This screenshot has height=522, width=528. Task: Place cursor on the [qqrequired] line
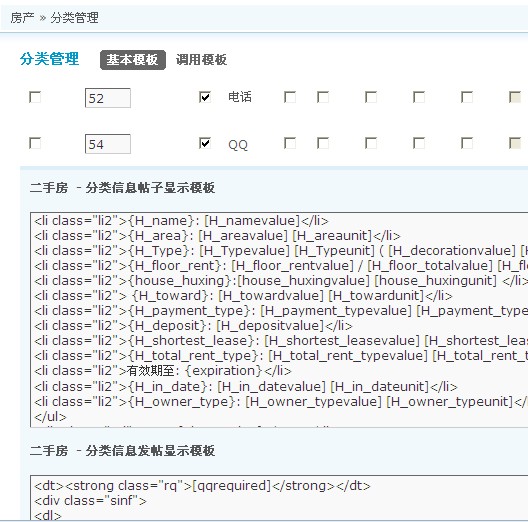[x=202, y=486]
